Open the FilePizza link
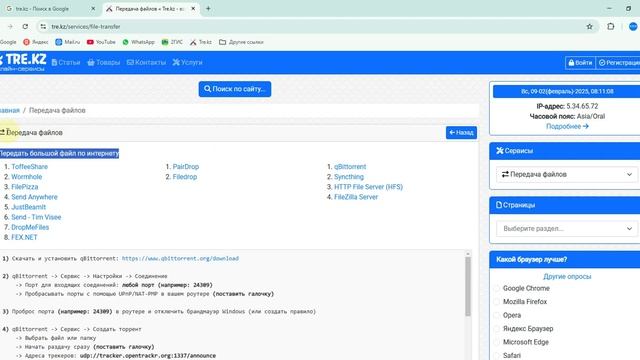The height and width of the screenshot is (360, 640). point(24,187)
